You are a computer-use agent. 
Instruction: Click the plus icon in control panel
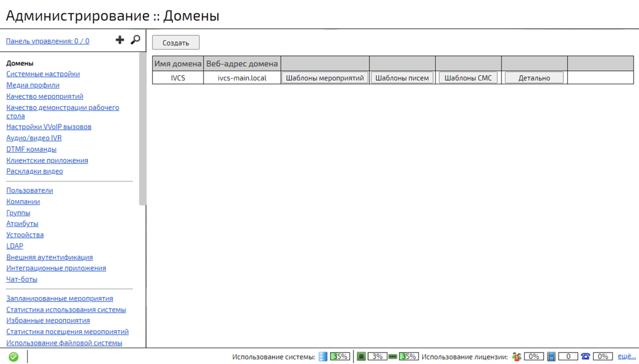point(120,40)
